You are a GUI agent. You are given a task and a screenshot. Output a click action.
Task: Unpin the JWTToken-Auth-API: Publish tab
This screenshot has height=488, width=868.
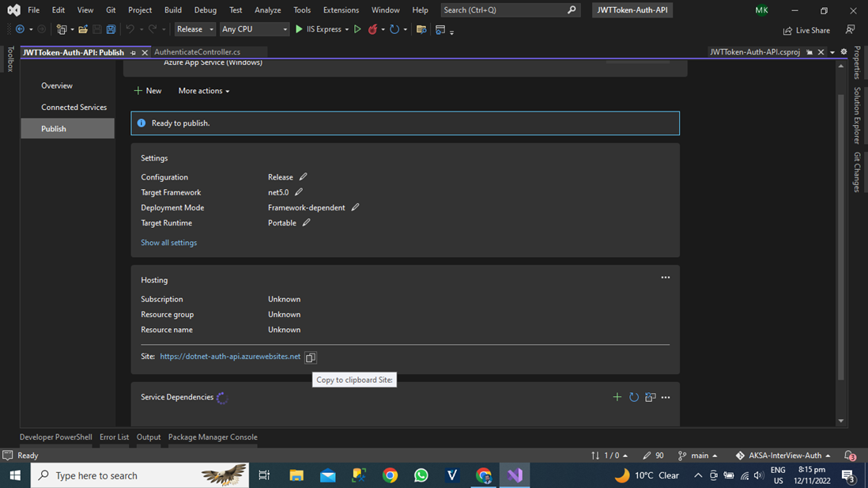135,51
